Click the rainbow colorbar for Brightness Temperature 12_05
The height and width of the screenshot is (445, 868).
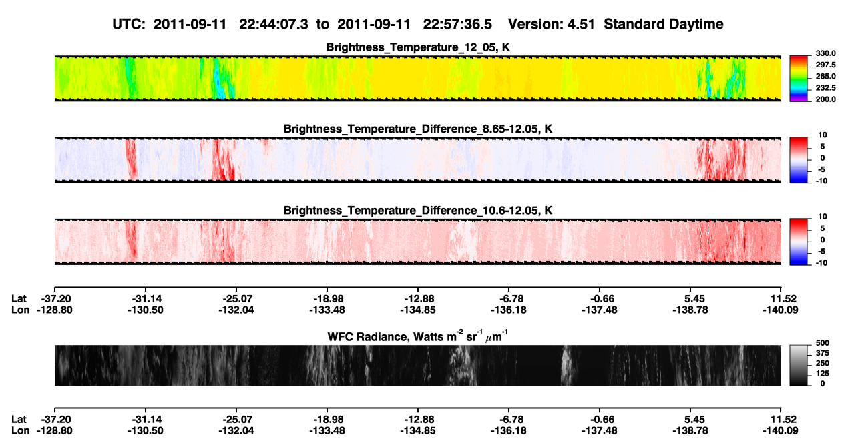[x=799, y=78]
